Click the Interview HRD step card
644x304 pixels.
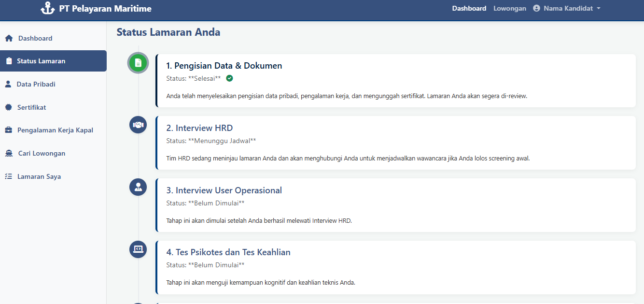click(x=395, y=143)
